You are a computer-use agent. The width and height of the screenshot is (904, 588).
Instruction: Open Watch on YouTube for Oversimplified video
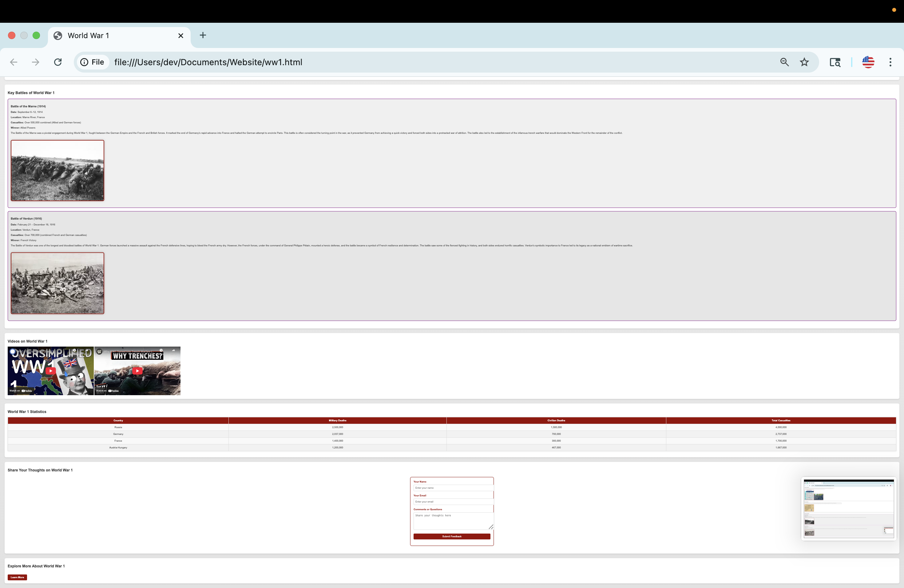(x=21, y=391)
